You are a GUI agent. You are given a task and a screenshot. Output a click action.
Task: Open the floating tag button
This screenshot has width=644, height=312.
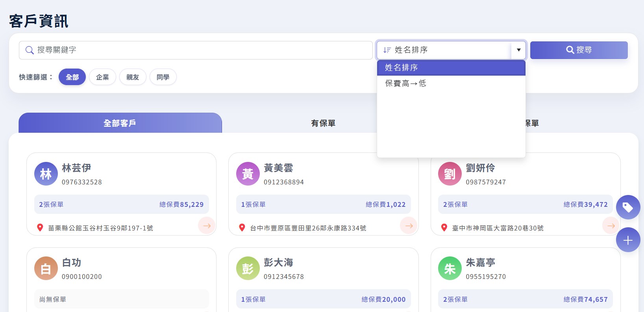628,207
